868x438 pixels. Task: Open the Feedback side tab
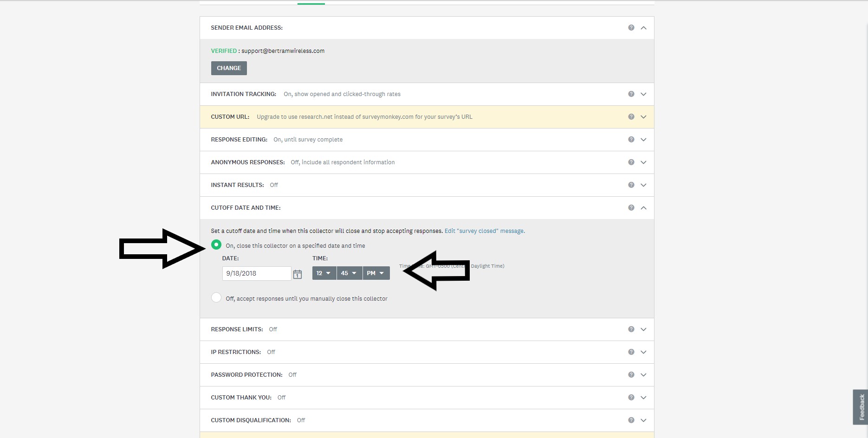(x=861, y=407)
